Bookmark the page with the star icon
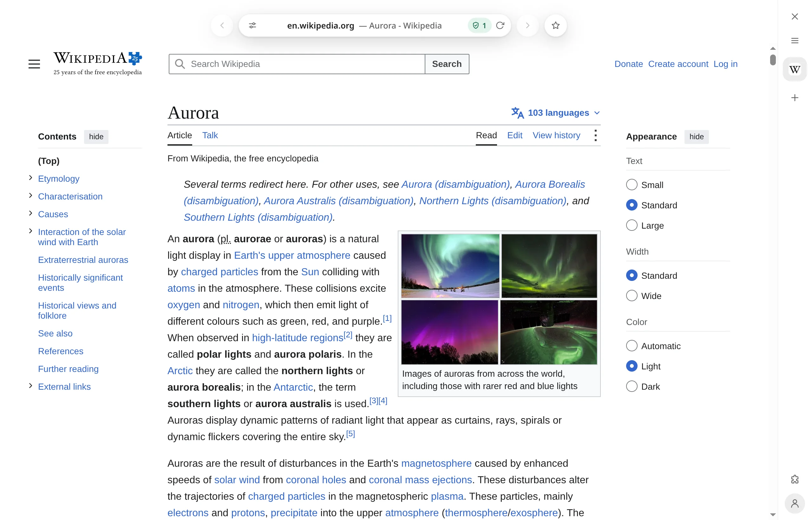The image size is (812, 520). (556, 25)
